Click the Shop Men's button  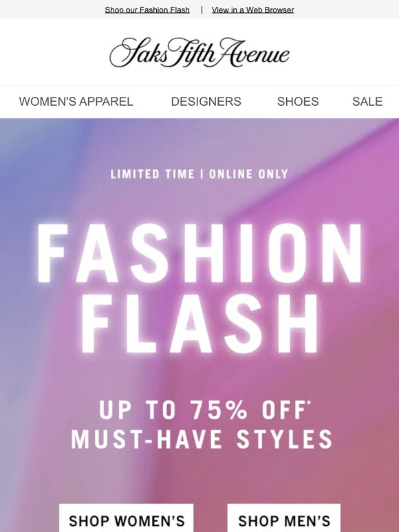point(284,518)
